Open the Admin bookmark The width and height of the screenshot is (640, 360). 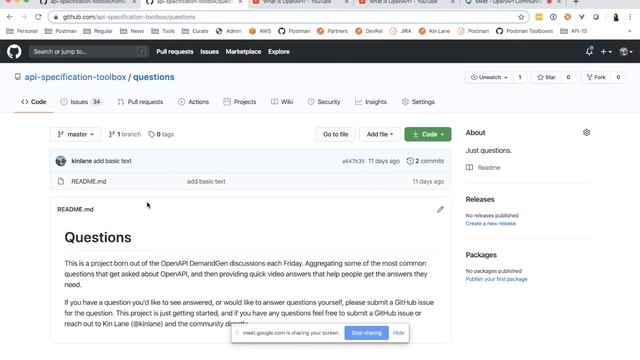tap(229, 31)
